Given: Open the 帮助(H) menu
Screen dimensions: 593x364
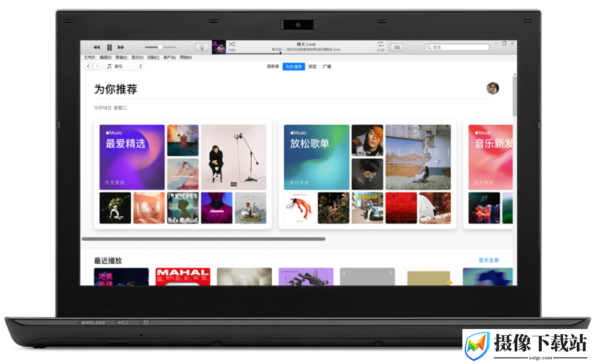Looking at the screenshot, I should click(x=186, y=57).
